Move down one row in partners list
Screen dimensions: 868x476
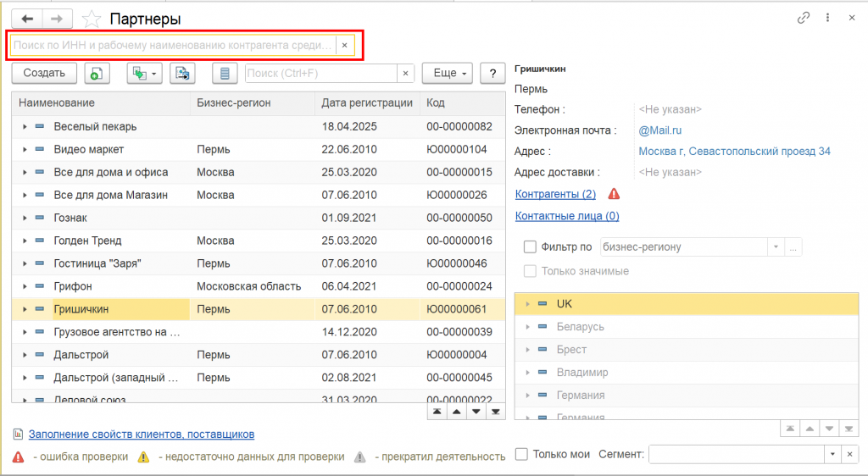pyautogui.click(x=476, y=412)
